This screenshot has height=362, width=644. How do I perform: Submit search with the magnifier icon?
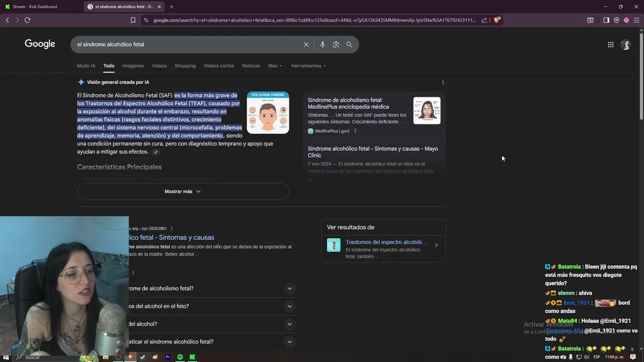[349, 44]
